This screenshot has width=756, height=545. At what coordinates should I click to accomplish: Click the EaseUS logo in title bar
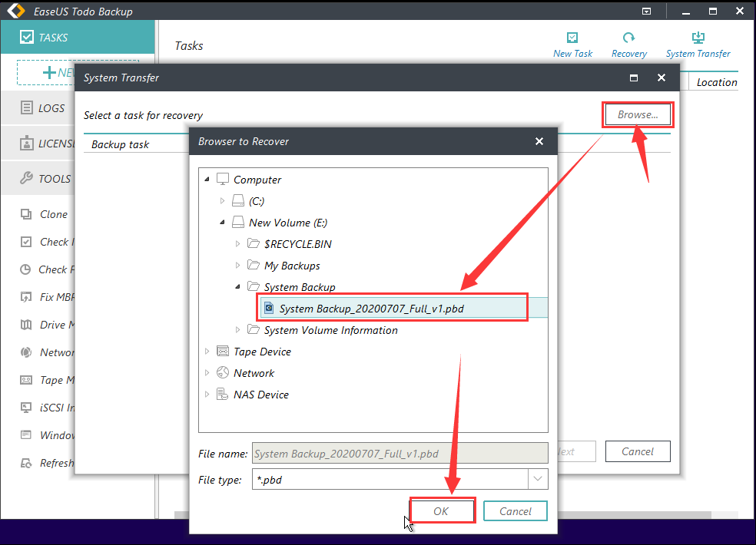click(x=15, y=11)
